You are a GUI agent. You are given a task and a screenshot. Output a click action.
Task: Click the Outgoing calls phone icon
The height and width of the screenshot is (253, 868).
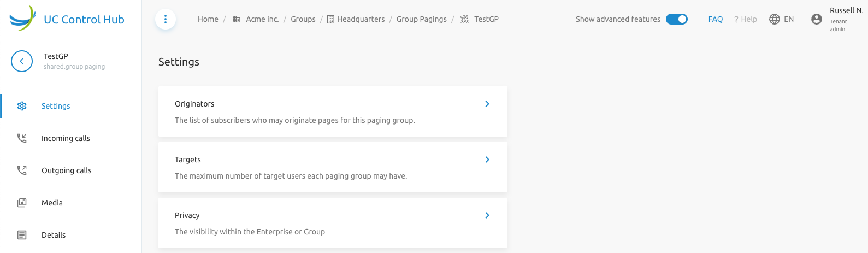[22, 170]
